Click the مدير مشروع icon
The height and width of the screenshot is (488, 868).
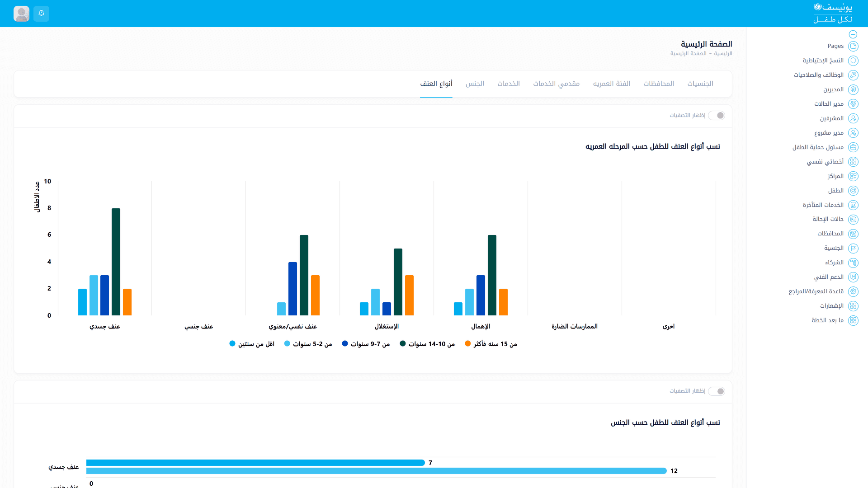(x=853, y=133)
